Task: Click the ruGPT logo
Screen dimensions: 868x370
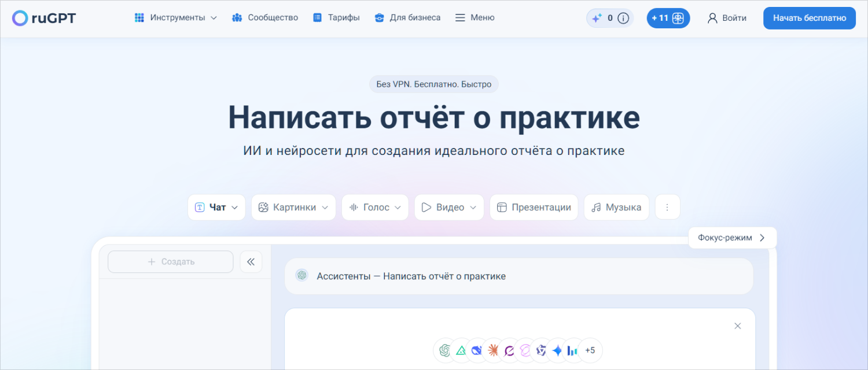Action: coord(44,18)
